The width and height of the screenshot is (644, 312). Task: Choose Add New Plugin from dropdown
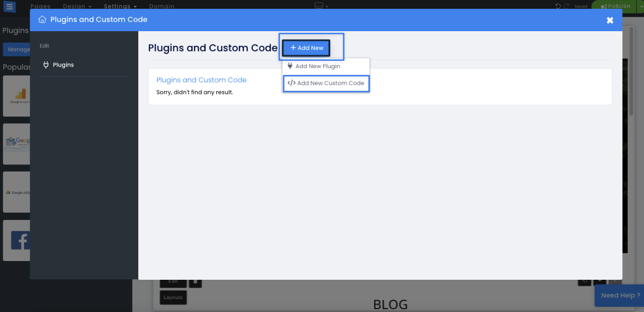326,66
